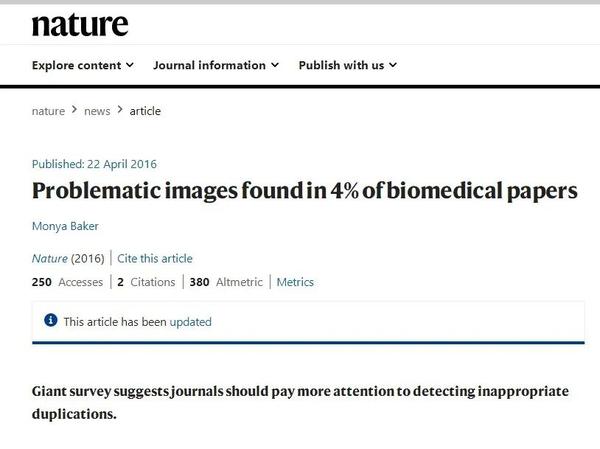The width and height of the screenshot is (600, 449).
Task: Click the breadcrumb chevron after "news"
Action: [x=120, y=111]
